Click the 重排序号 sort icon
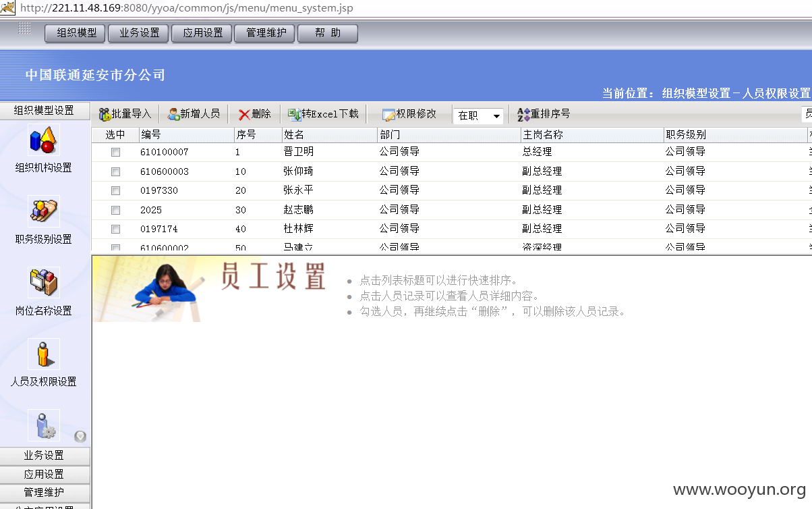This screenshot has height=509, width=812. click(524, 115)
